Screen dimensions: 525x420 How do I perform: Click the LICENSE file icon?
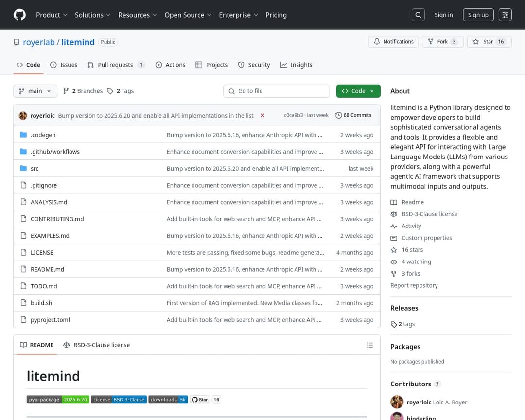[x=23, y=252]
